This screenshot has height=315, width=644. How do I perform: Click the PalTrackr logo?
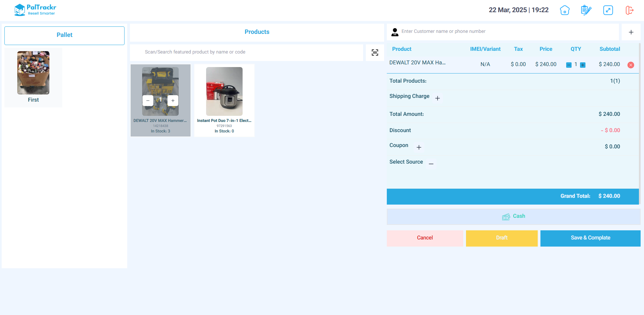pos(35,10)
